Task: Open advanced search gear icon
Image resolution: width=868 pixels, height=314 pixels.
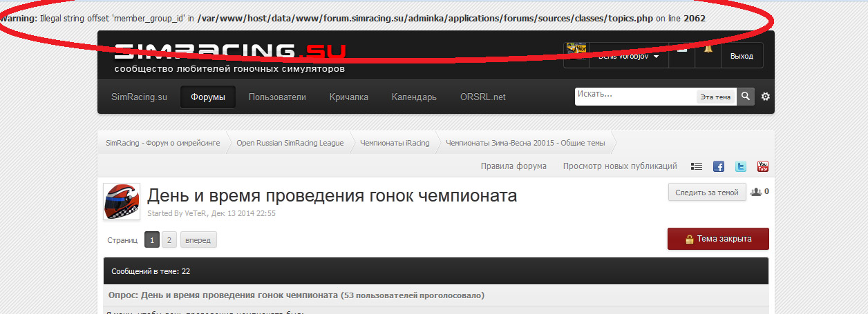Action: [x=765, y=97]
